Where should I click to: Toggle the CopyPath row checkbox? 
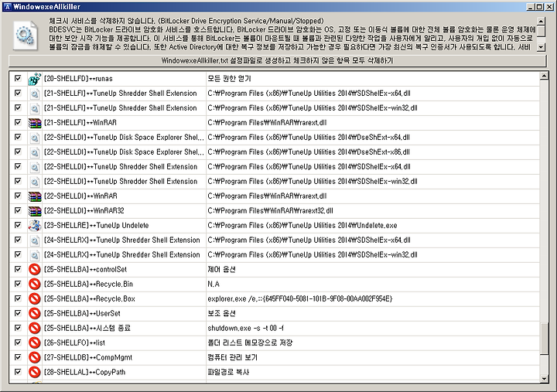[18, 371]
